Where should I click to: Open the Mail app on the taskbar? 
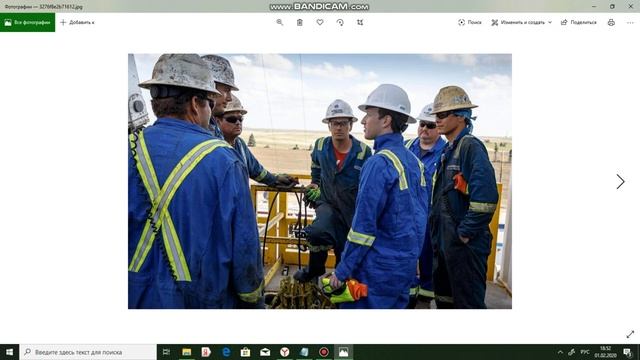tap(265, 352)
